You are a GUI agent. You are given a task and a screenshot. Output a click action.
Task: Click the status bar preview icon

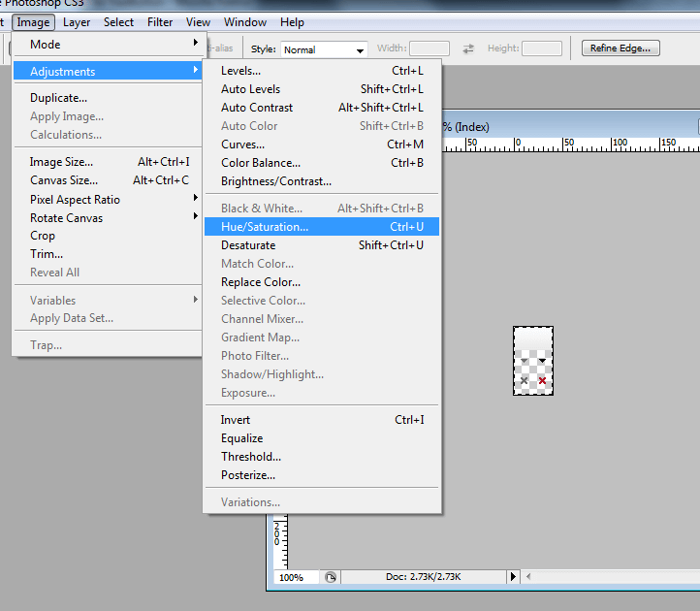(x=331, y=577)
